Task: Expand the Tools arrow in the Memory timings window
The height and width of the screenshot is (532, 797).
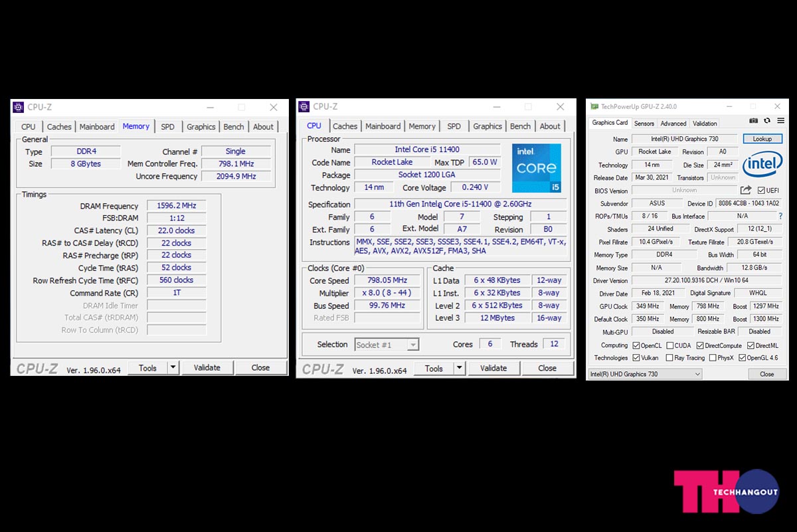Action: tap(173, 367)
